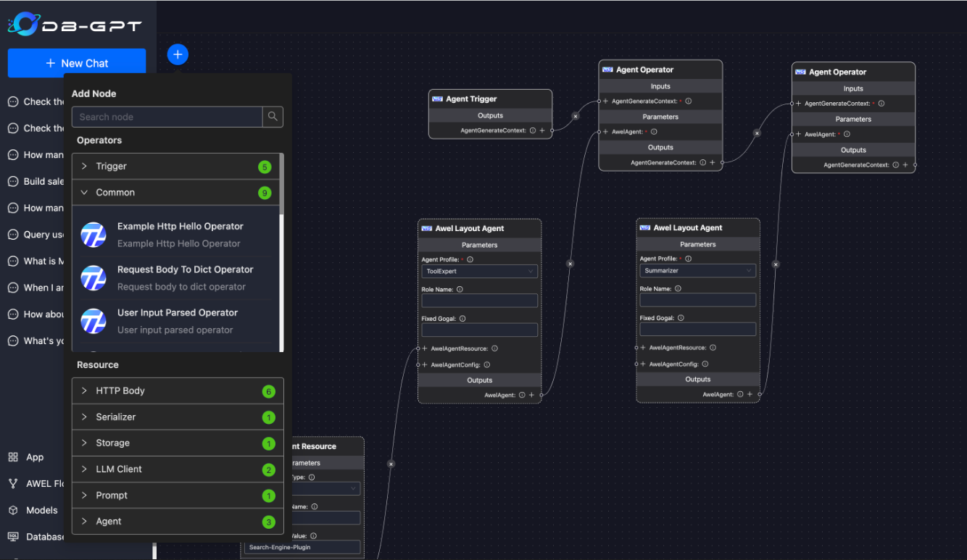Click the HTTP Body count badge 6
The height and width of the screenshot is (560, 967).
[269, 392]
